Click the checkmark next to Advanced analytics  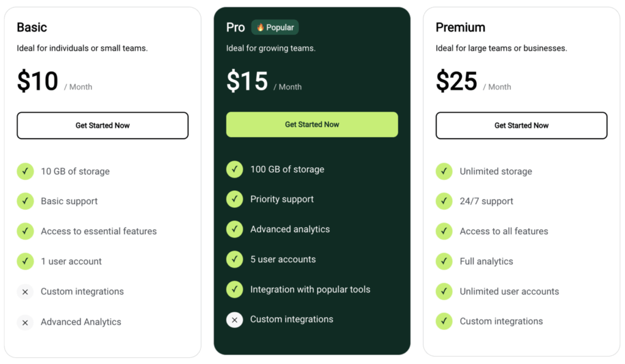(x=234, y=229)
